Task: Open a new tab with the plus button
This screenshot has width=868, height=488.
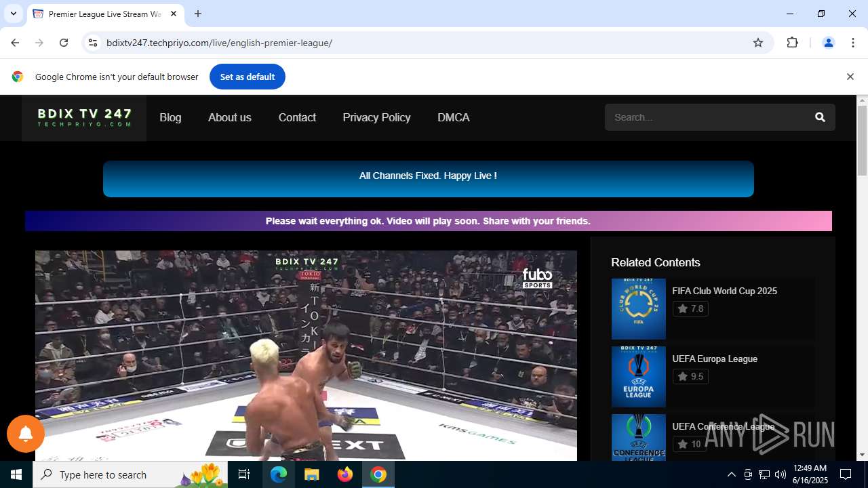Action: [x=198, y=14]
